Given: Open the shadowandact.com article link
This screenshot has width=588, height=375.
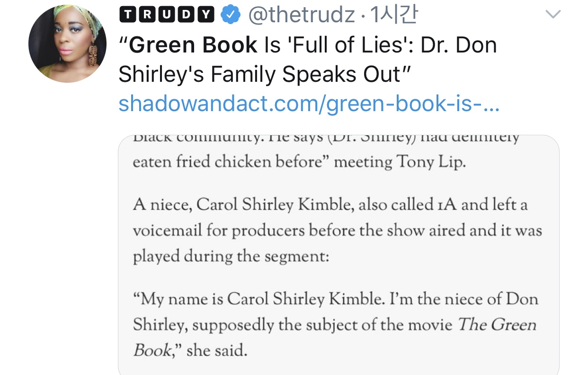Looking at the screenshot, I should tap(309, 104).
